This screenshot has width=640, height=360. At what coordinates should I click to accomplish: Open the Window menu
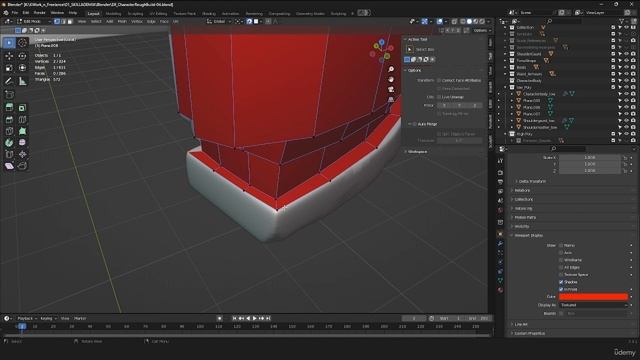[57, 13]
